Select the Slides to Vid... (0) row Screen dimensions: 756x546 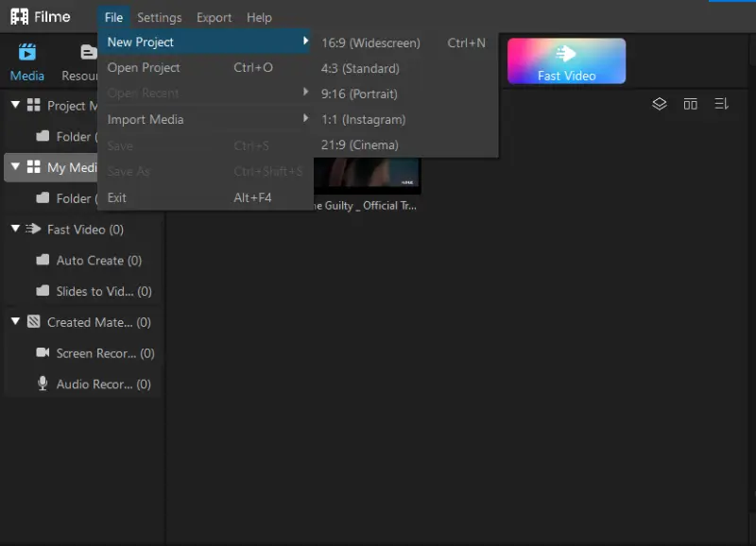[83, 291]
